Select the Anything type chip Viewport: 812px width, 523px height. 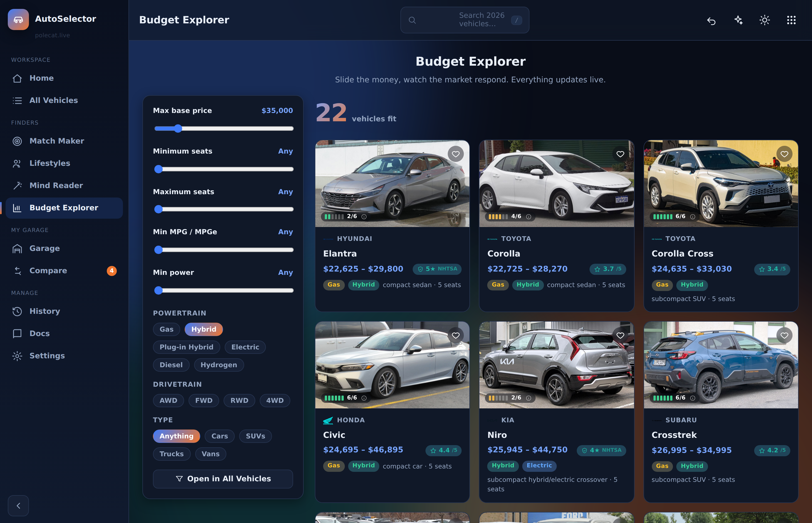click(177, 436)
